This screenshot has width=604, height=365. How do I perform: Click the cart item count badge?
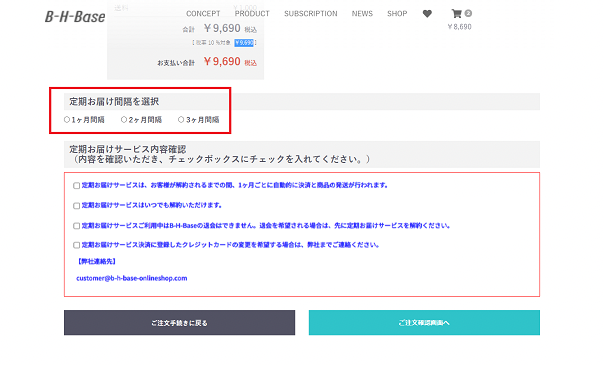pyautogui.click(x=468, y=13)
